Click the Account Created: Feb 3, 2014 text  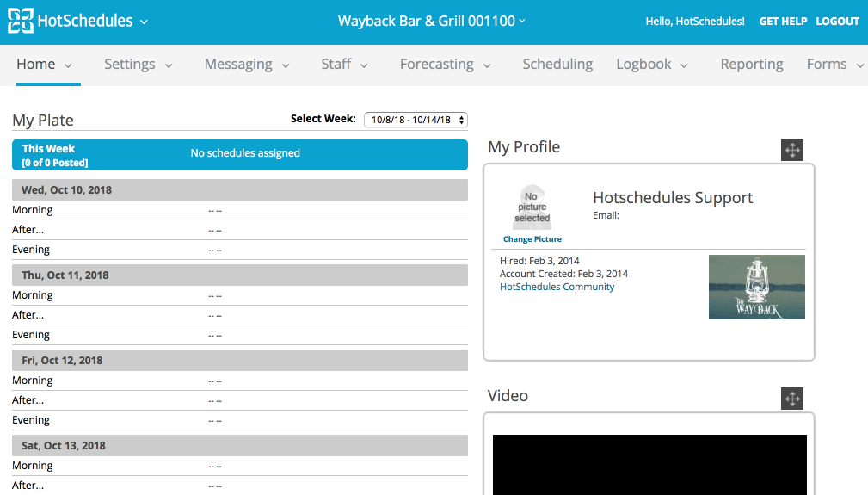pyautogui.click(x=563, y=274)
